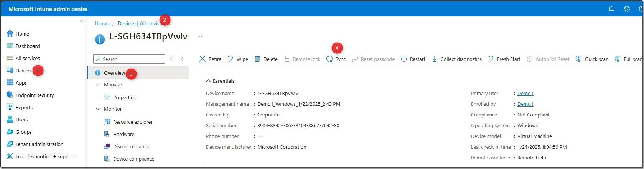This screenshot has height=169, width=644.
Task: Click the management name value
Action: pos(299,104)
